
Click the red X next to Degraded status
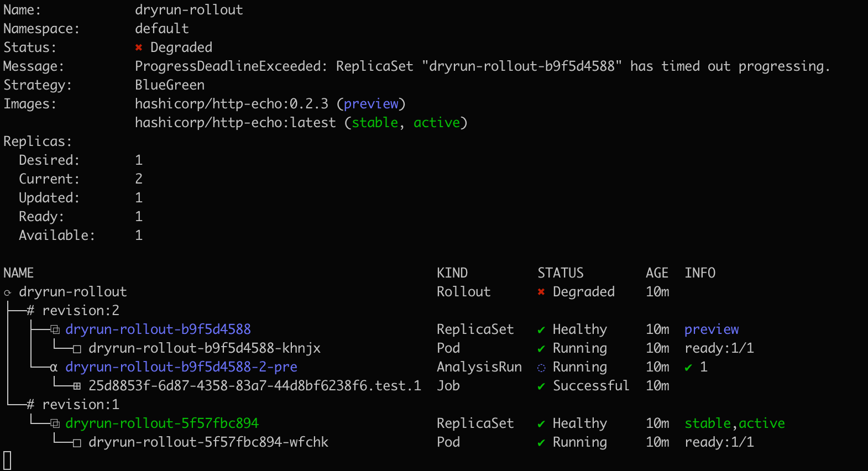(139, 48)
